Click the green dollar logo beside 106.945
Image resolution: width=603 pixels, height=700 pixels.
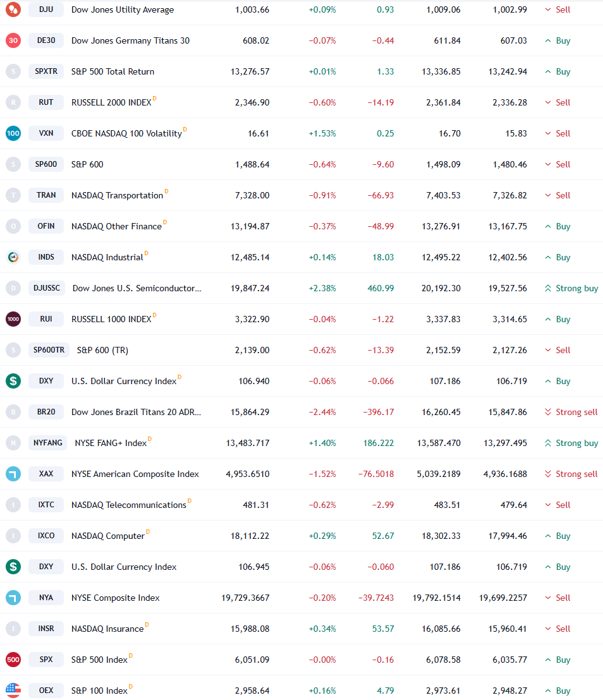[13, 567]
